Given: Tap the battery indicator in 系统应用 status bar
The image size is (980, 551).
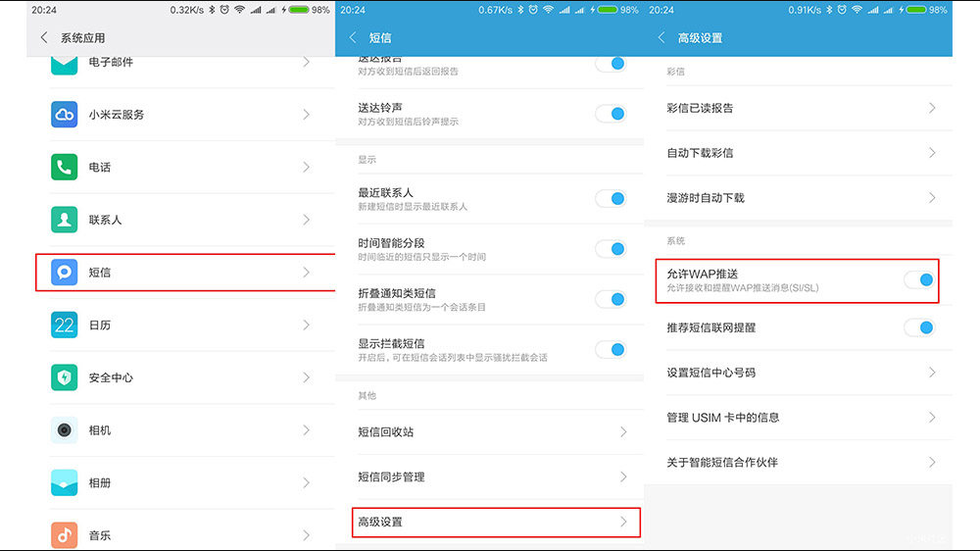Looking at the screenshot, I should 298,10.
